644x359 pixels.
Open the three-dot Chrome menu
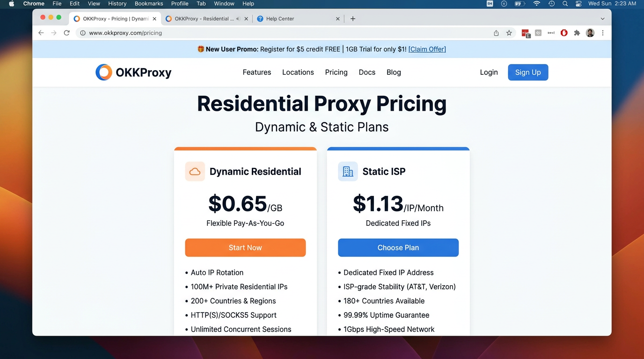[x=603, y=33]
